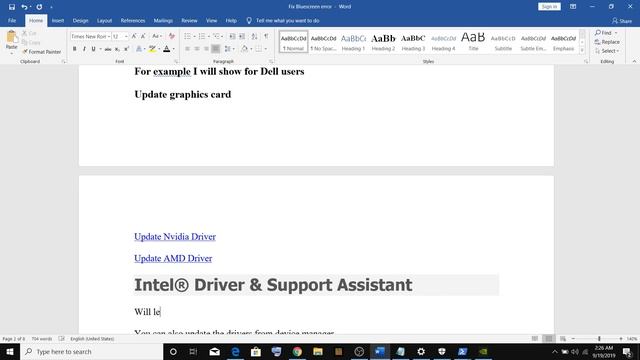640x360 pixels.
Task: Undo the last action
Action: pyautogui.click(x=24, y=7)
